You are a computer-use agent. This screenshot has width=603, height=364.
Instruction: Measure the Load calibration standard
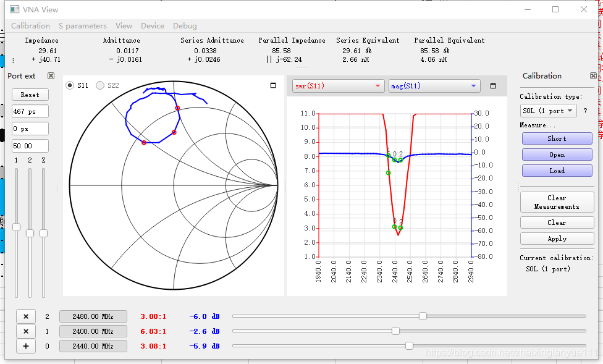pos(557,171)
